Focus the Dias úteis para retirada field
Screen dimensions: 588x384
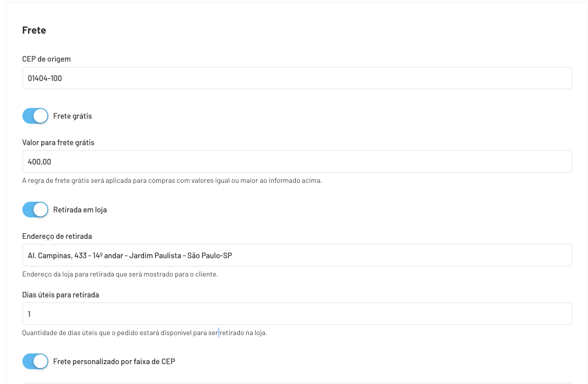coord(297,314)
